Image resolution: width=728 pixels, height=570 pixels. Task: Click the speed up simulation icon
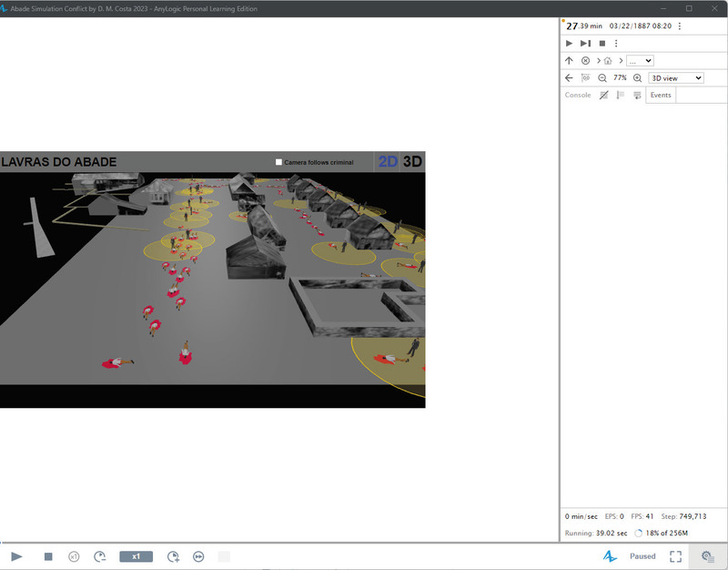(x=173, y=556)
